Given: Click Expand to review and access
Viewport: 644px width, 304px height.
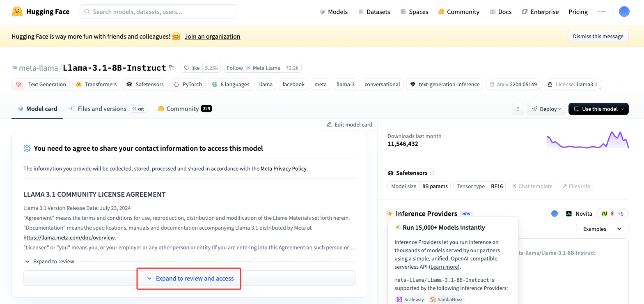Looking at the screenshot, I should 190,278.
